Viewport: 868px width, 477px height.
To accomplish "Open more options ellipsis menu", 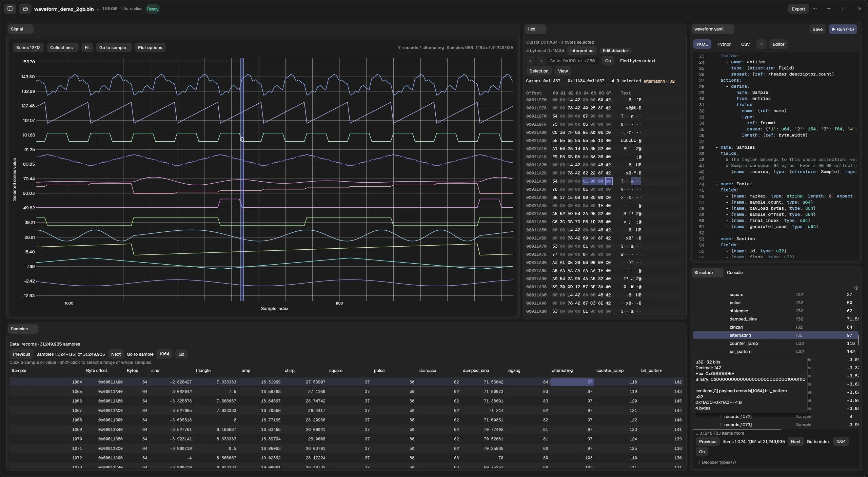I will (815, 9).
